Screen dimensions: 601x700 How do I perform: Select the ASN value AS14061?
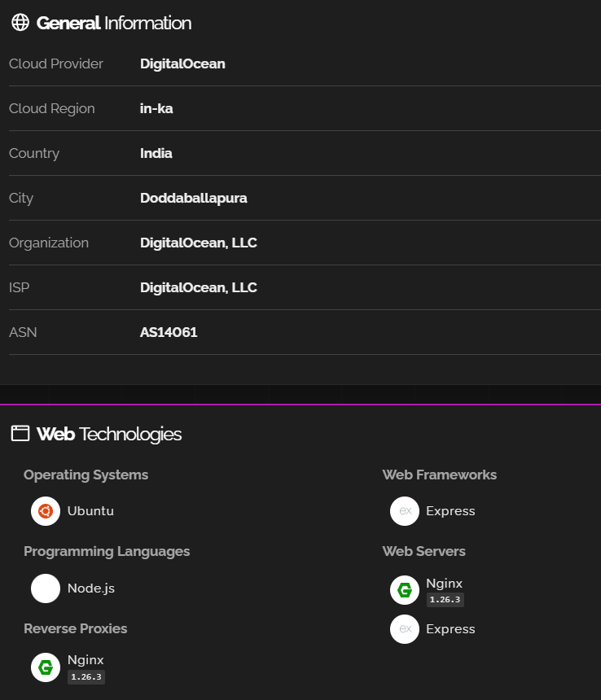tap(169, 332)
